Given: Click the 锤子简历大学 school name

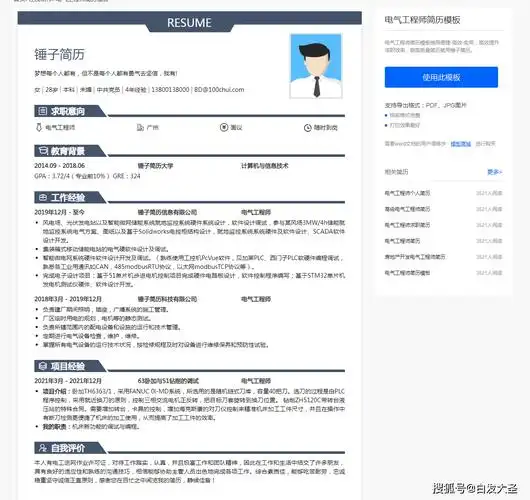Looking at the screenshot, I should 155,166.
